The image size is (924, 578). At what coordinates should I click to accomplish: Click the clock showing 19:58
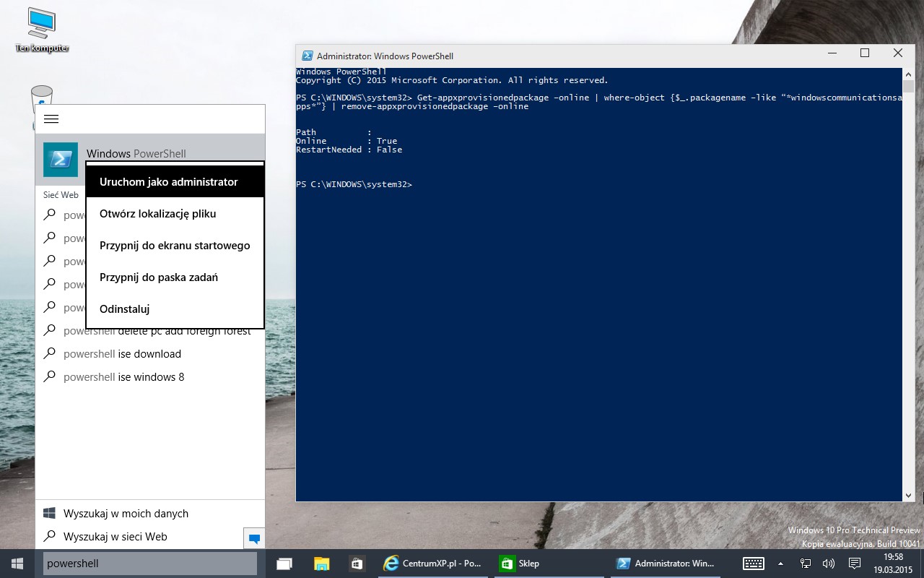point(894,557)
